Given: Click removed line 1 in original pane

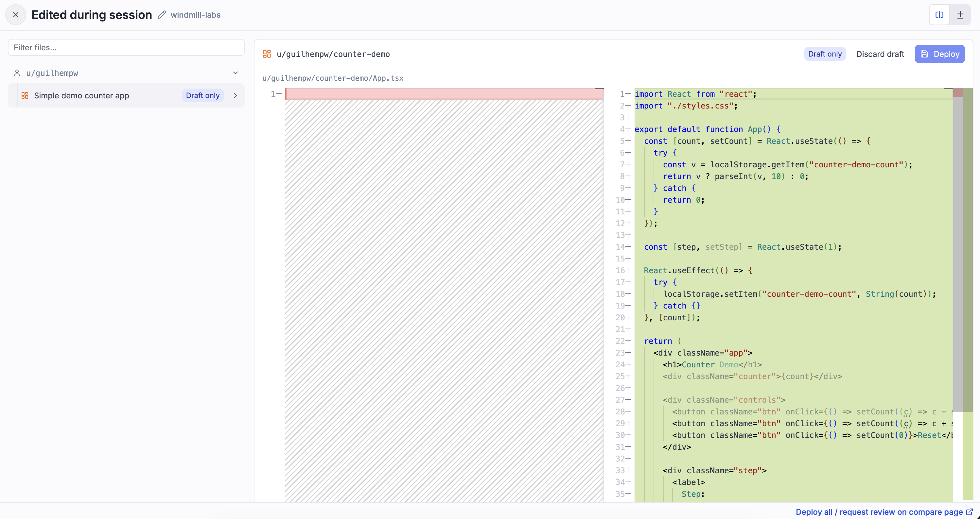Looking at the screenshot, I should pos(444,94).
